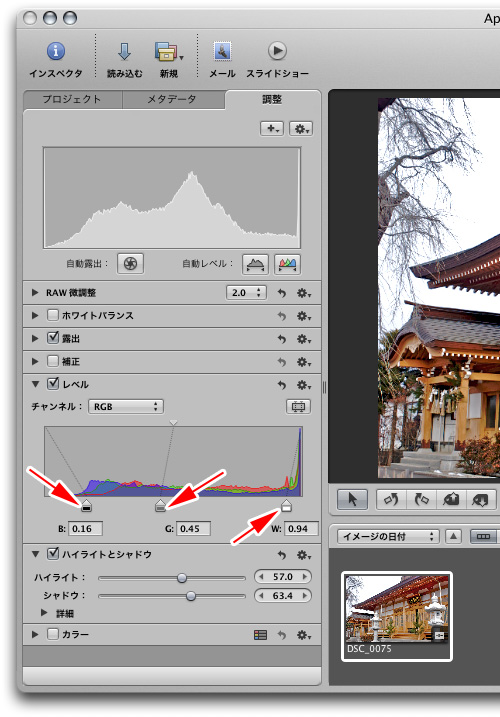This screenshot has width=500, height=717.
Task: Open the Inspector (インスペクタ) toolbar icon
Action: pyautogui.click(x=56, y=51)
